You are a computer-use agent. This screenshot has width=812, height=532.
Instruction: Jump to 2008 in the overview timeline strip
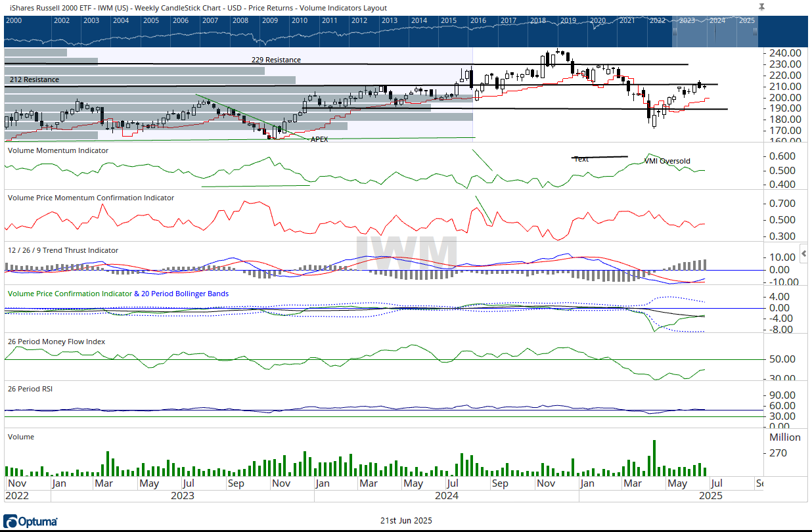[240, 20]
